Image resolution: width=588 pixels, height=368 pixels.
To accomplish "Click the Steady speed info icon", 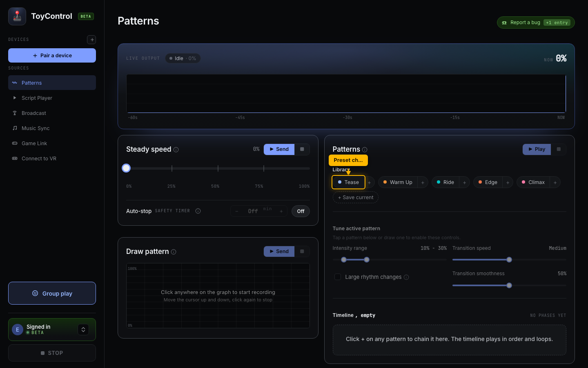I will (176, 150).
